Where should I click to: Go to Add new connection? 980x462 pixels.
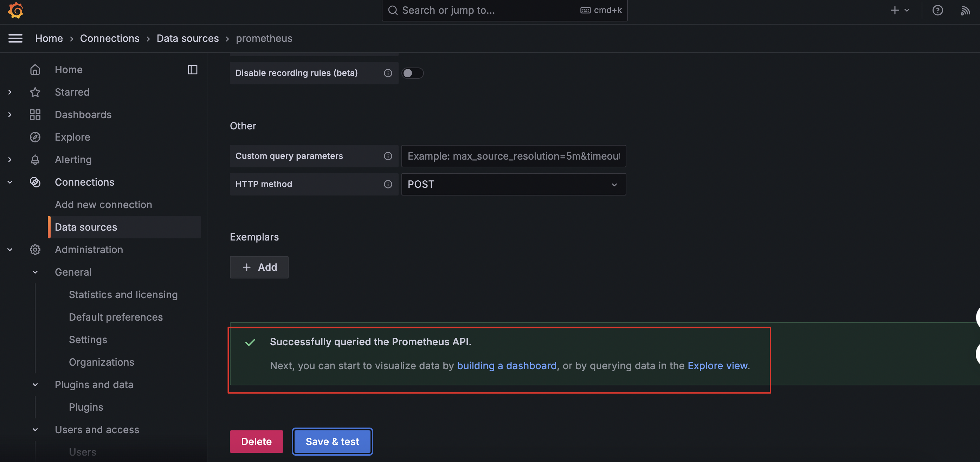click(x=103, y=205)
